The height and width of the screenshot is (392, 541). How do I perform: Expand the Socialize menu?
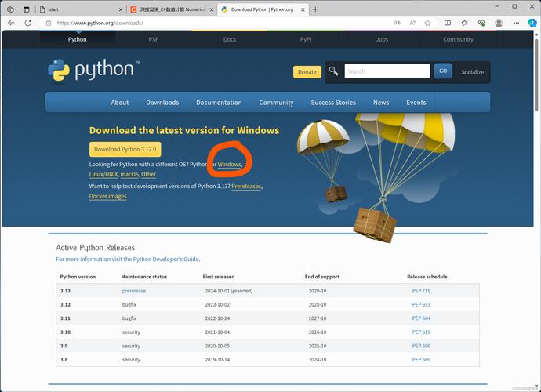[472, 72]
